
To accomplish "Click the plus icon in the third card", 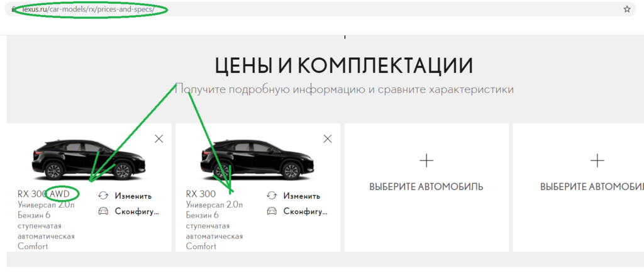I will coord(426,160).
